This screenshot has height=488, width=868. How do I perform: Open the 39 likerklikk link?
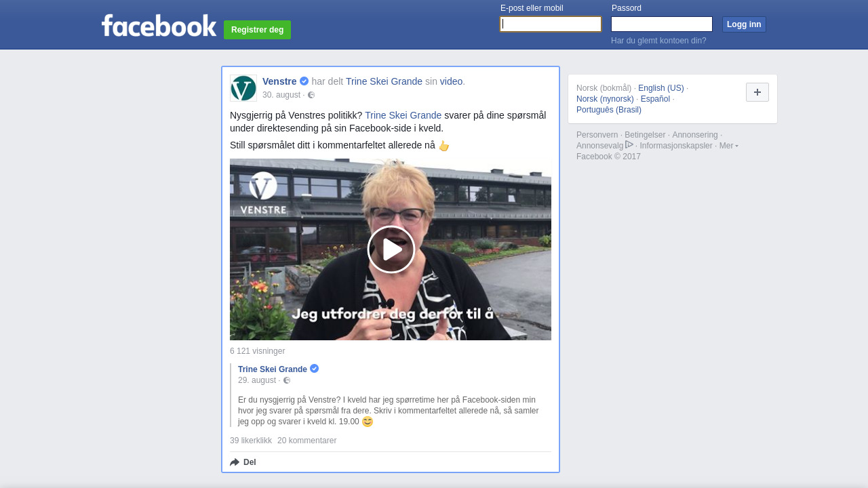pyautogui.click(x=251, y=441)
